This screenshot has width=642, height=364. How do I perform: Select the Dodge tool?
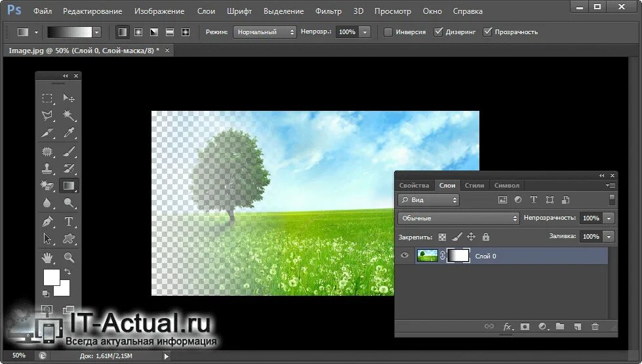(68, 203)
